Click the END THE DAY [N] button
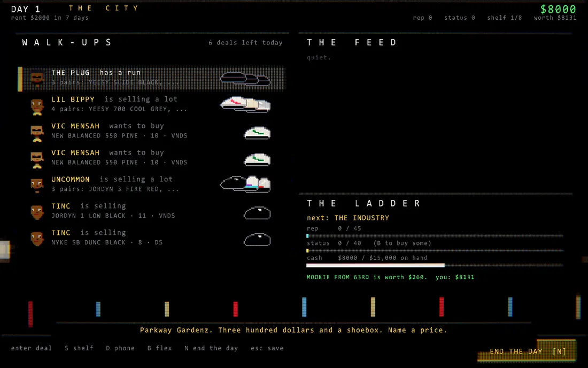Screen dimensions: 588x368 tap(527, 351)
